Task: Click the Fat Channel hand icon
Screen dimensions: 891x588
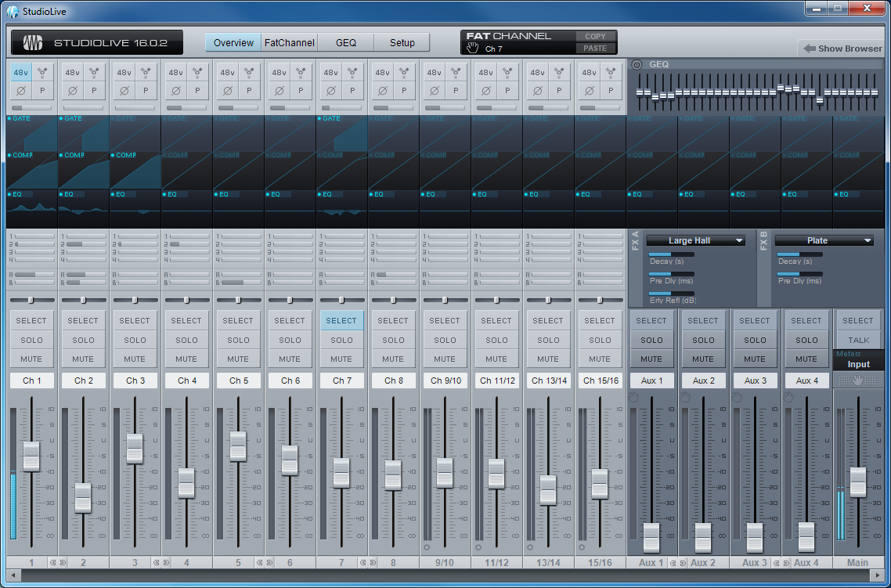Action: tap(473, 49)
